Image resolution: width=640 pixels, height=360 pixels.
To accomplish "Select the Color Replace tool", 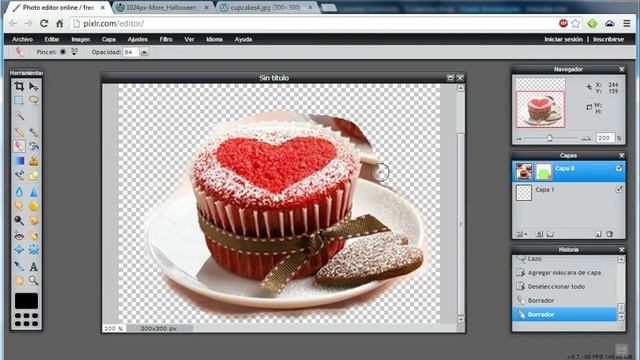I will 19,176.
